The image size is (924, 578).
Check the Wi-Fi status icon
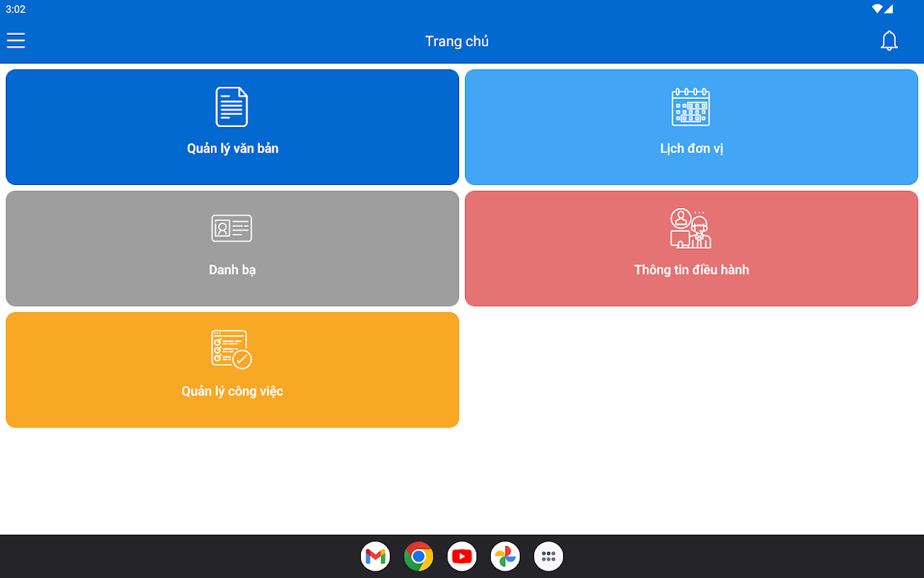(x=877, y=9)
